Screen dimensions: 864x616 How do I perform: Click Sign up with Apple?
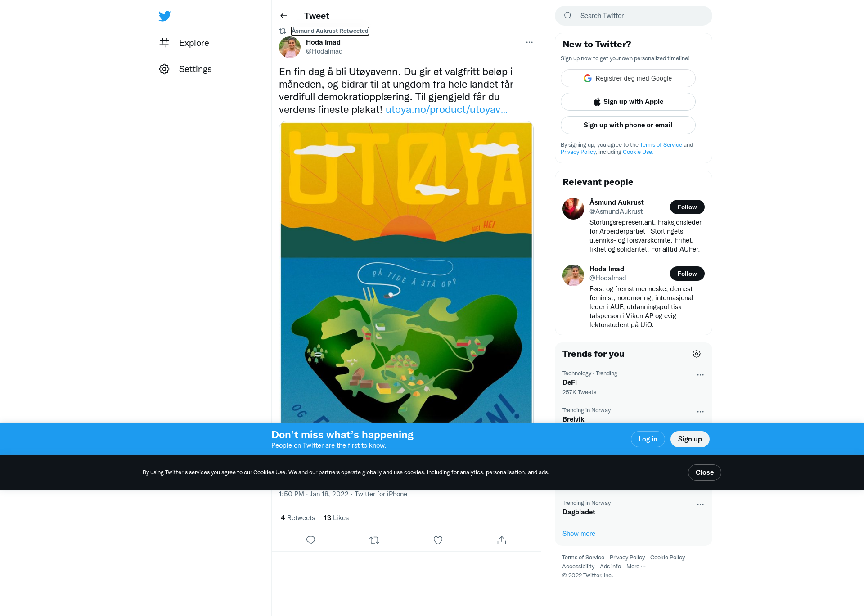coord(628,102)
